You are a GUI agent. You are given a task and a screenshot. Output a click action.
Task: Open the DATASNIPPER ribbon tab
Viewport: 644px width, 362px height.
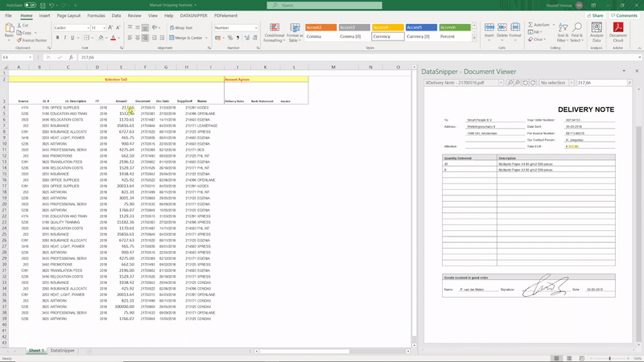point(192,15)
